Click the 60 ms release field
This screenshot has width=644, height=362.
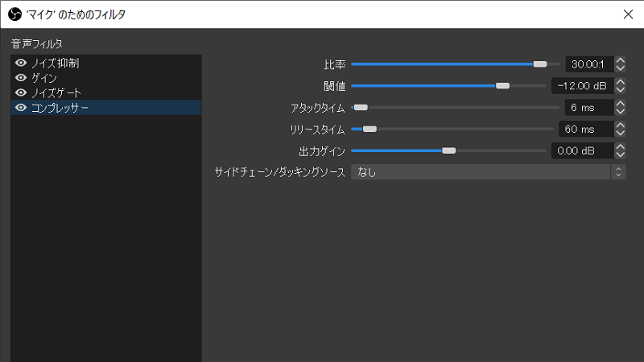tap(587, 130)
